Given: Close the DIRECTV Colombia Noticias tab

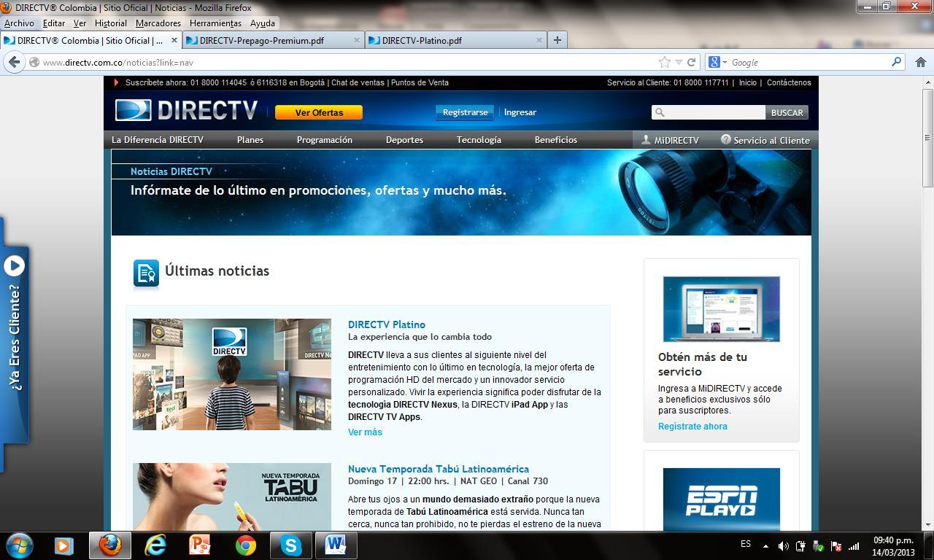Looking at the screenshot, I should click(x=174, y=40).
